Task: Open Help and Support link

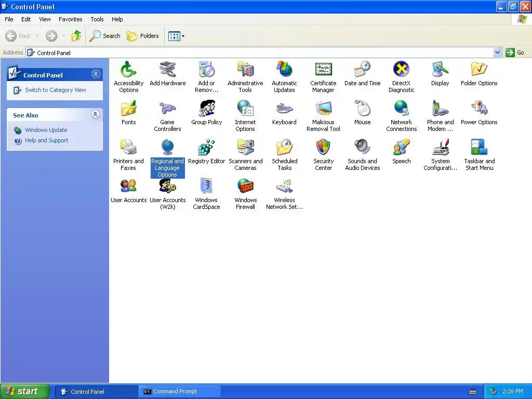Action: pyautogui.click(x=46, y=140)
